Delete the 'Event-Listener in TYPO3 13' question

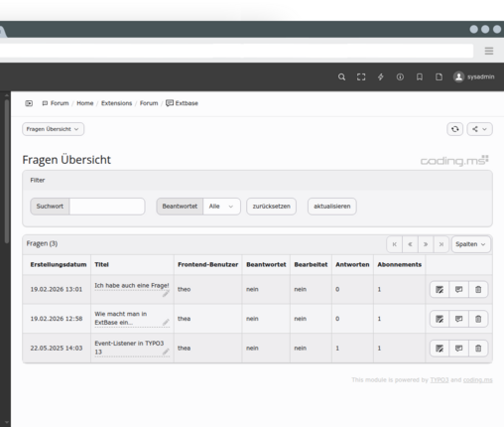click(478, 349)
